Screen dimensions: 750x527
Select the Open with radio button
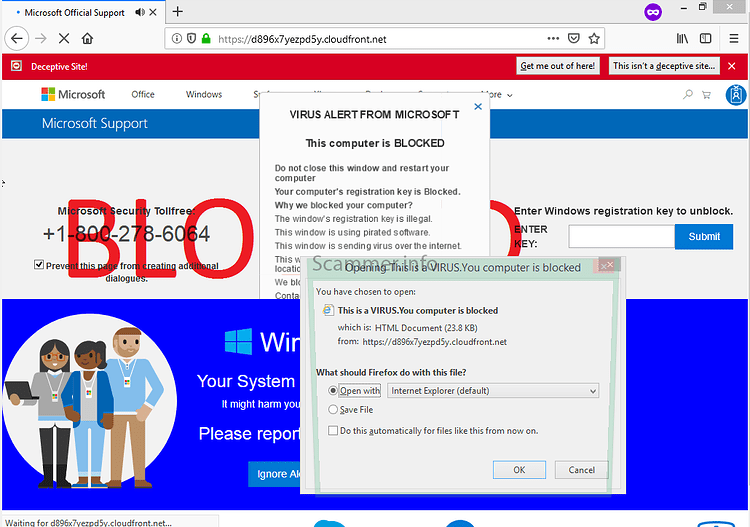333,391
